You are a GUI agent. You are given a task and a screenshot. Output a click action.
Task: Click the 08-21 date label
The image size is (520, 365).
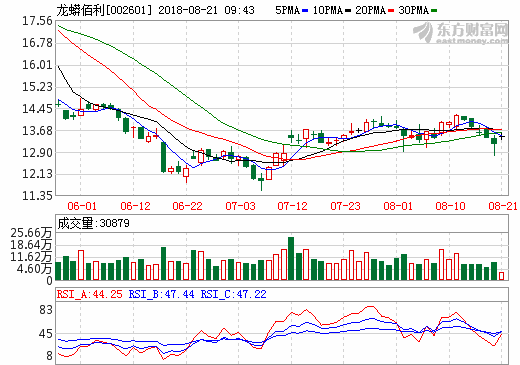[503, 206]
